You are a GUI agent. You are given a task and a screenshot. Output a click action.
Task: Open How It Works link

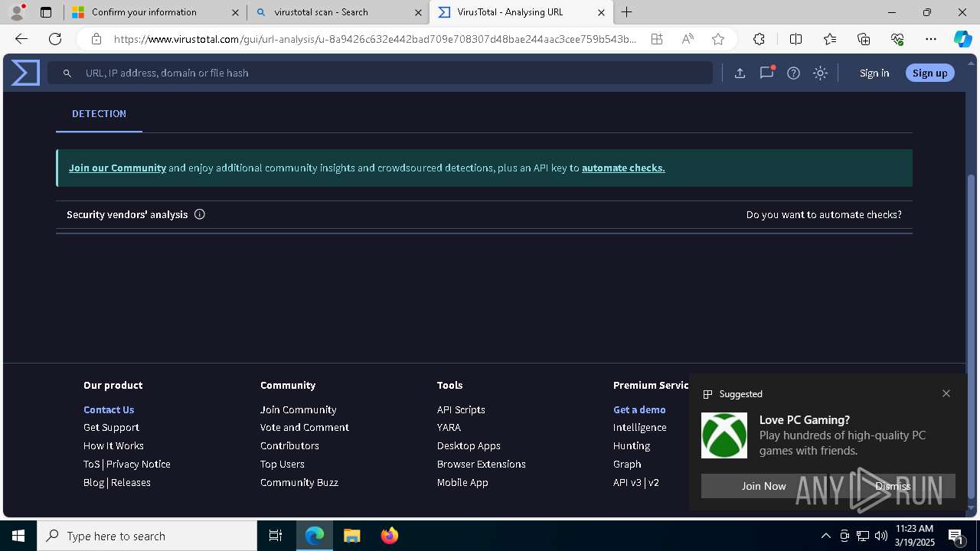(113, 445)
